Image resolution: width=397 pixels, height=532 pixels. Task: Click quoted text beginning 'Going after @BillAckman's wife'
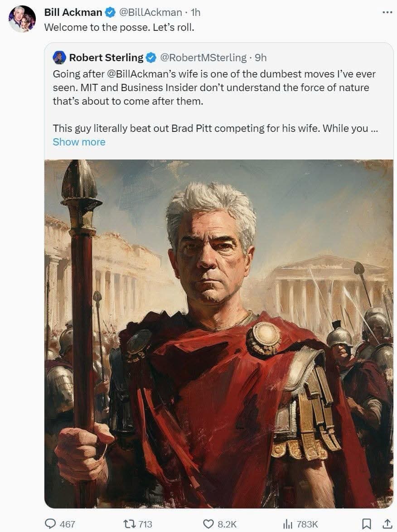215,87
